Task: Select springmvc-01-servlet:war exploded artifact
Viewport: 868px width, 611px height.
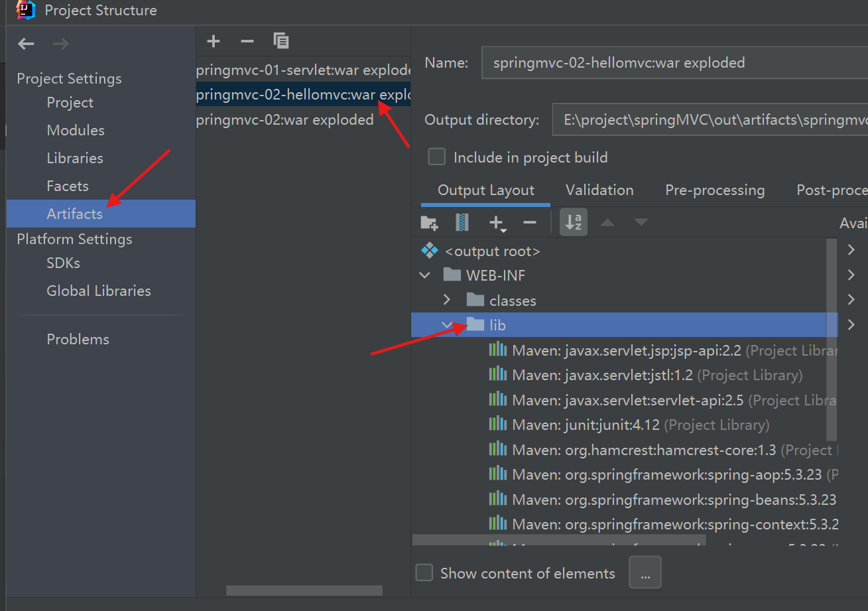Action: click(304, 70)
